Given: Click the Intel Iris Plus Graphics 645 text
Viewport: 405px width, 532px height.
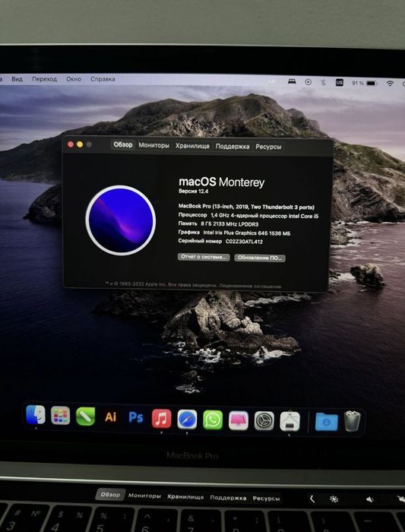Looking at the screenshot, I should [247, 233].
